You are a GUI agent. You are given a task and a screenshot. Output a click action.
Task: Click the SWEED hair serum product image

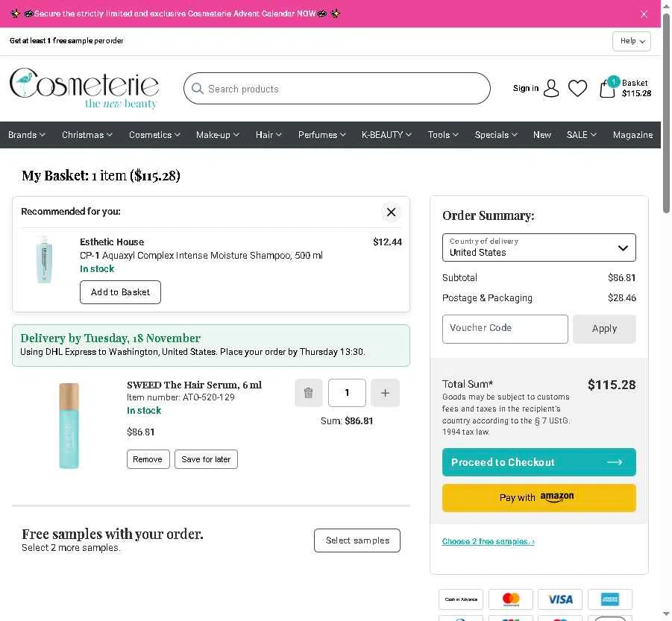point(69,425)
